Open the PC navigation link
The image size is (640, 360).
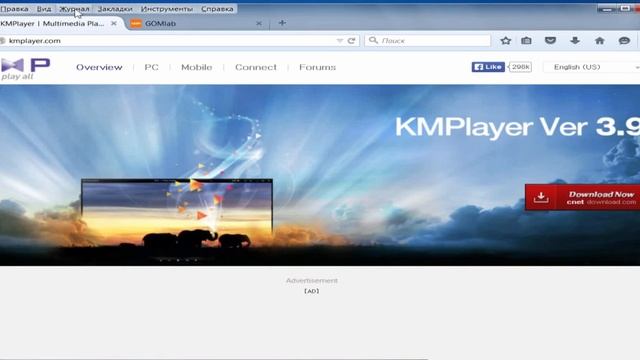pos(151,67)
